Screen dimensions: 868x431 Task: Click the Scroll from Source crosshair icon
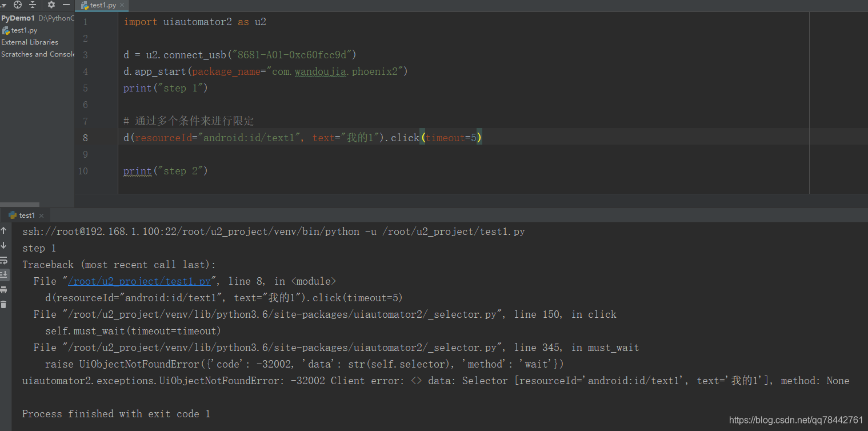tap(17, 5)
